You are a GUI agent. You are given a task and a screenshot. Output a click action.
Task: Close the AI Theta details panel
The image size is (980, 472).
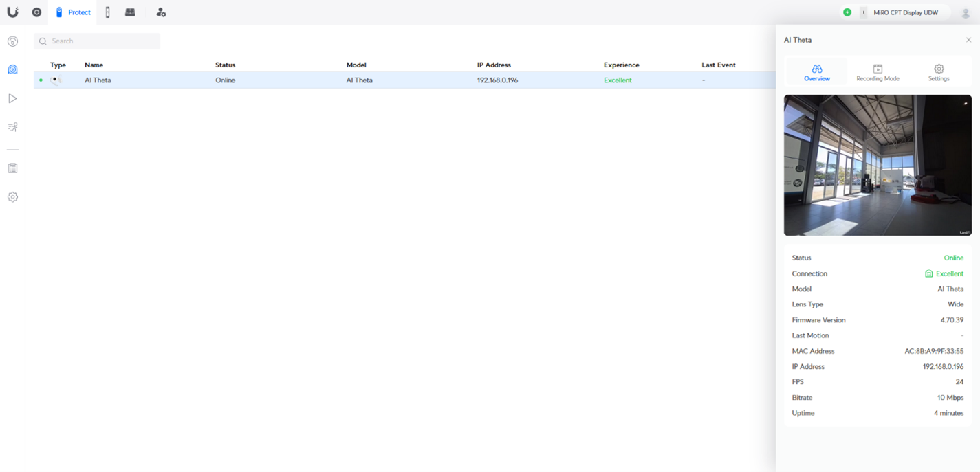(x=968, y=40)
